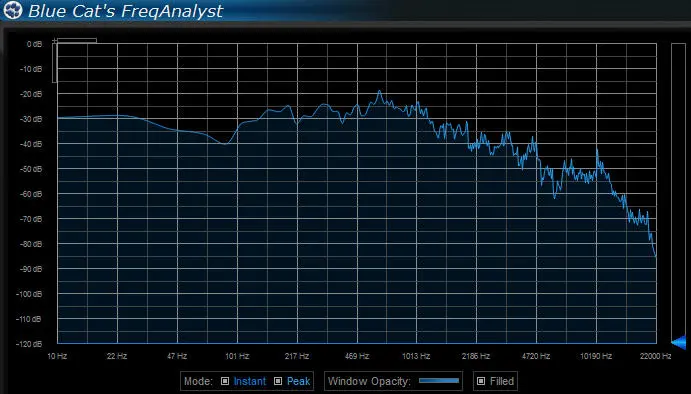This screenshot has width=691, height=394.
Task: Click the Window Opacity slider
Action: (439, 380)
